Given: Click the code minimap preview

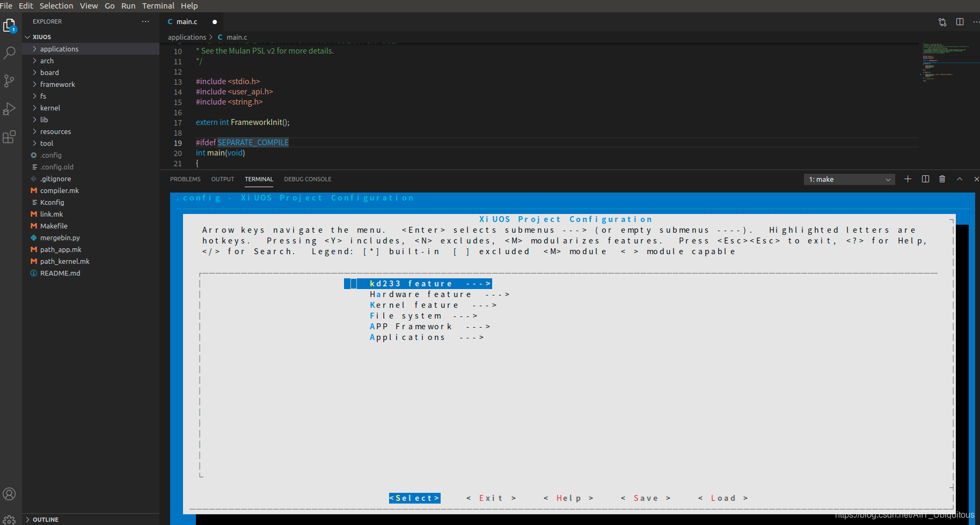Looking at the screenshot, I should pyautogui.click(x=947, y=62).
